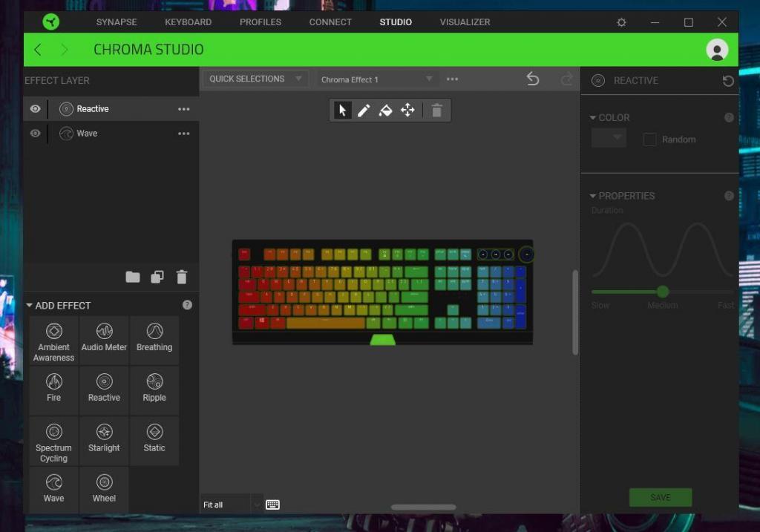Hide the Reactive layer with eye icon
The height and width of the screenshot is (532, 760).
pos(35,109)
